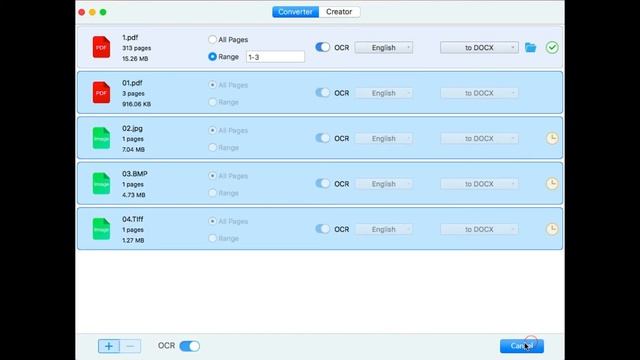Open 'to DOCX' format dropdown for 04.Tiff
This screenshot has height=360, width=640.
[x=479, y=229]
